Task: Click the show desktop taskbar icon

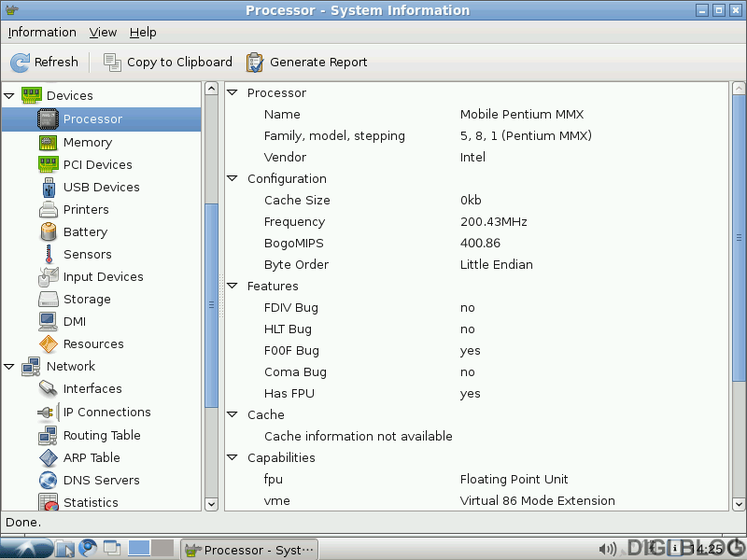Action: pos(112,549)
